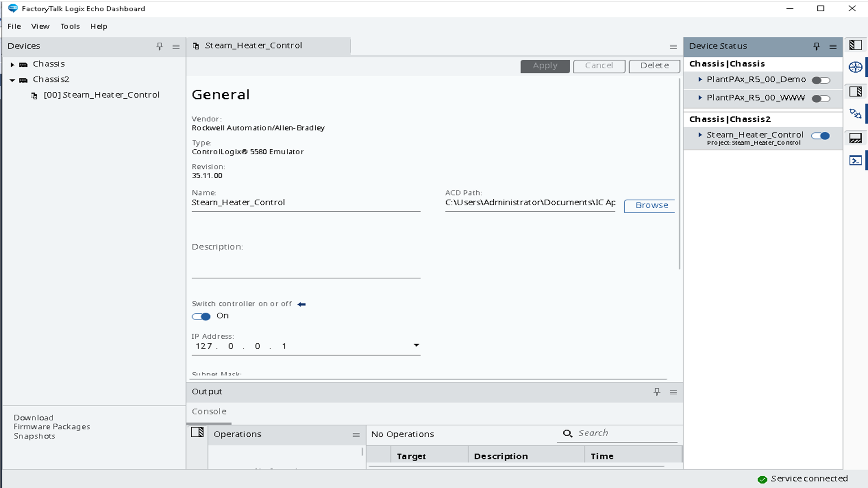Click the first IP Address octet 127
This screenshot has width=868, height=488.
click(x=204, y=346)
